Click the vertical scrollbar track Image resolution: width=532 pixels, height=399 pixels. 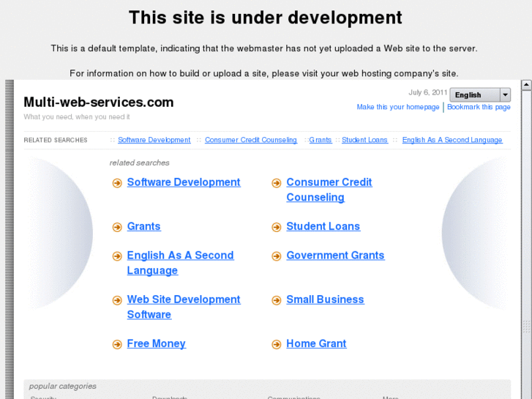pos(526,245)
